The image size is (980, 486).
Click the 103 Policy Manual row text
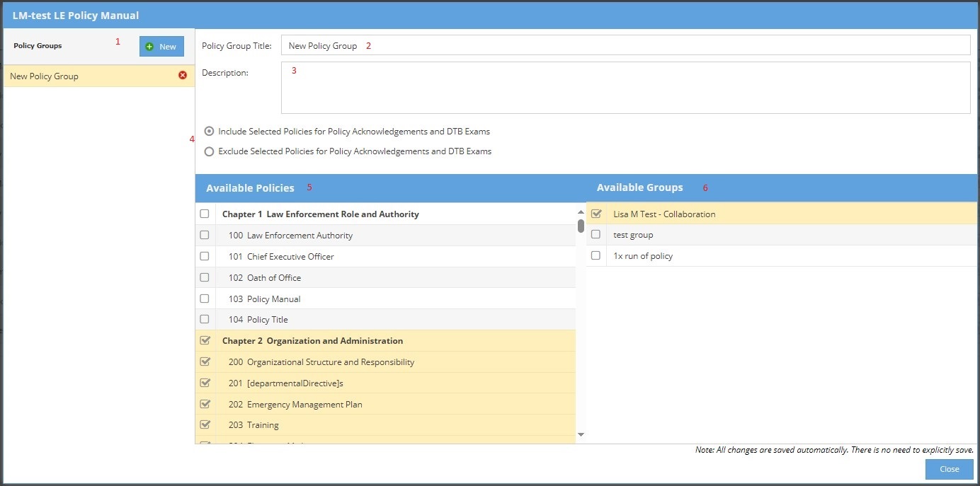click(265, 299)
